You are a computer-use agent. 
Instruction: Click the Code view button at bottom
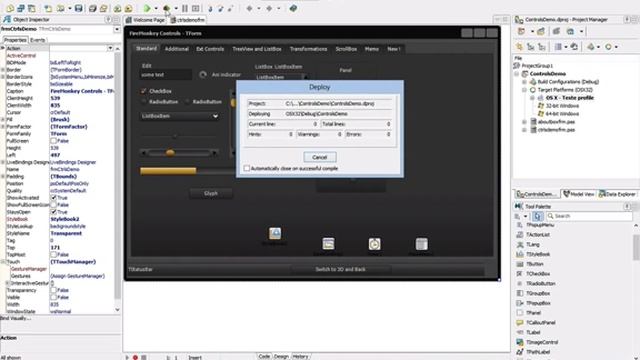coord(264,356)
